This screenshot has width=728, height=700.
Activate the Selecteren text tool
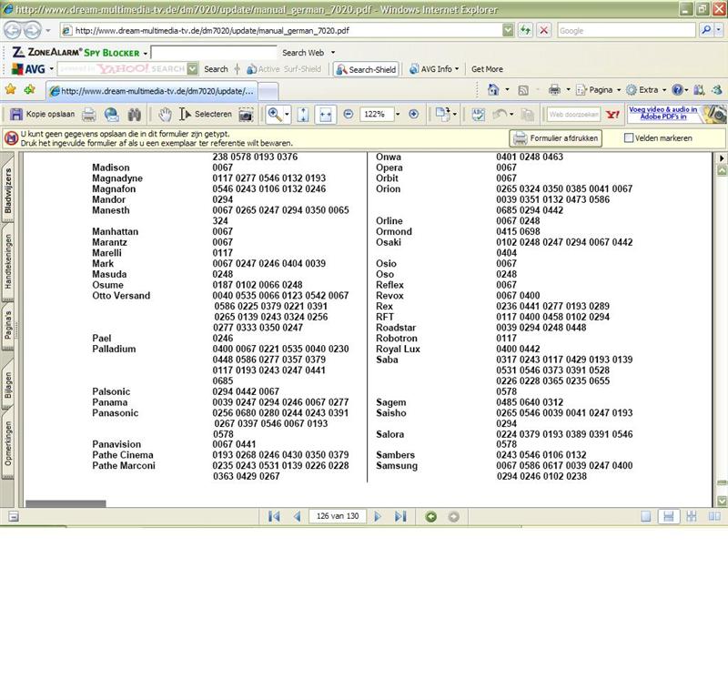click(206, 115)
